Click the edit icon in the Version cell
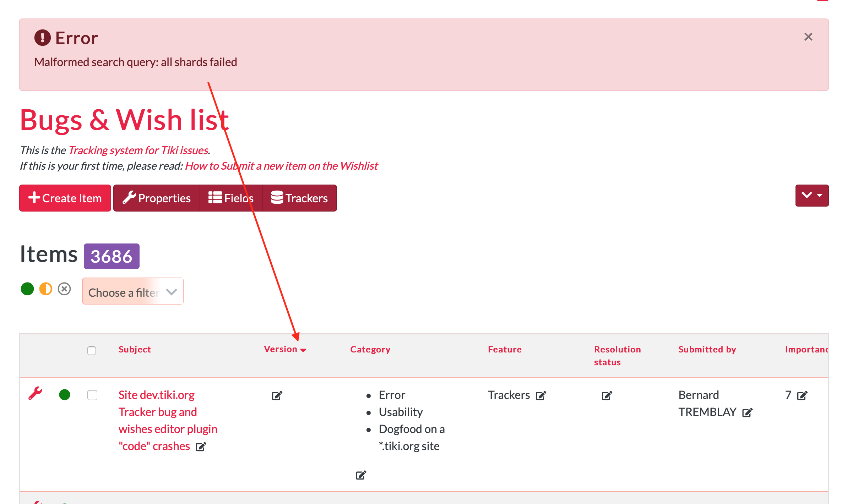 [x=277, y=395]
